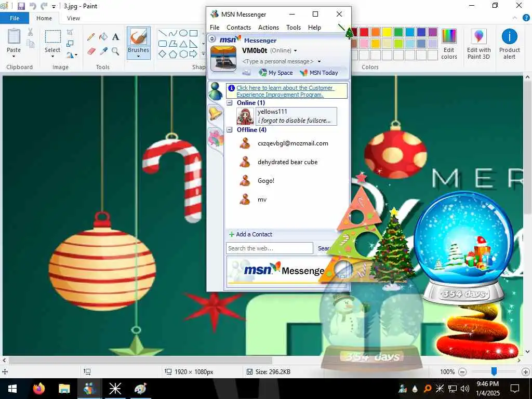Open MSN Today
The width and height of the screenshot is (532, 399).
point(319,73)
